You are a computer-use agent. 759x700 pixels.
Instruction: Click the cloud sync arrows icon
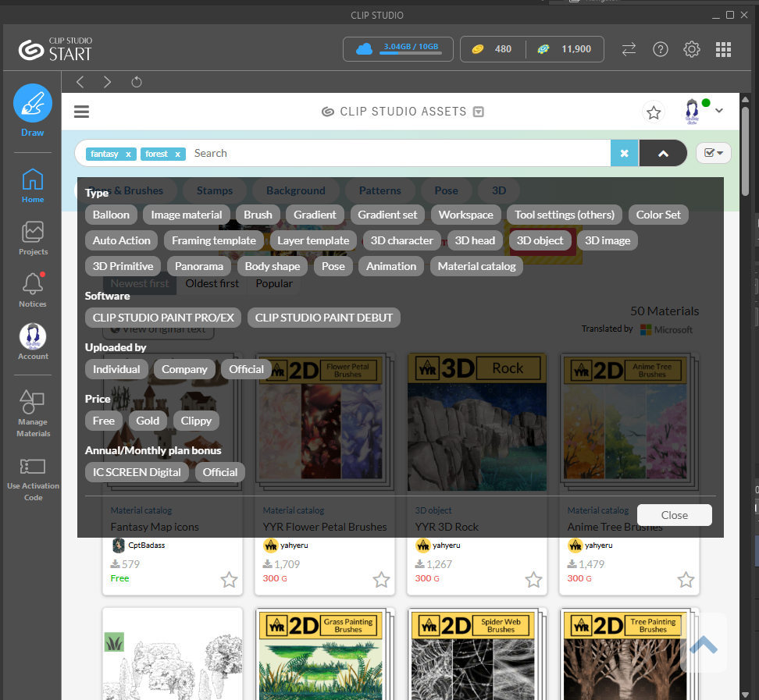tap(629, 49)
